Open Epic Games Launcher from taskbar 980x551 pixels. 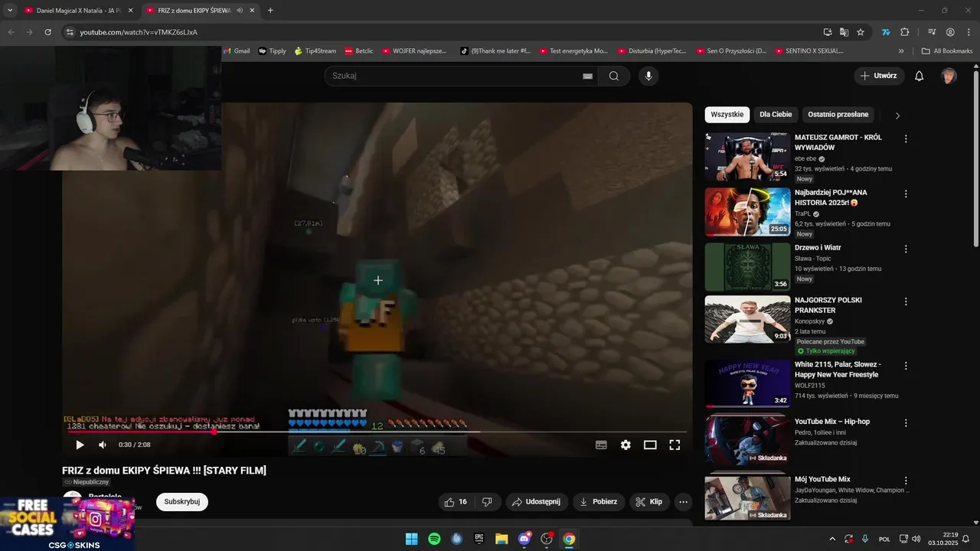click(479, 539)
